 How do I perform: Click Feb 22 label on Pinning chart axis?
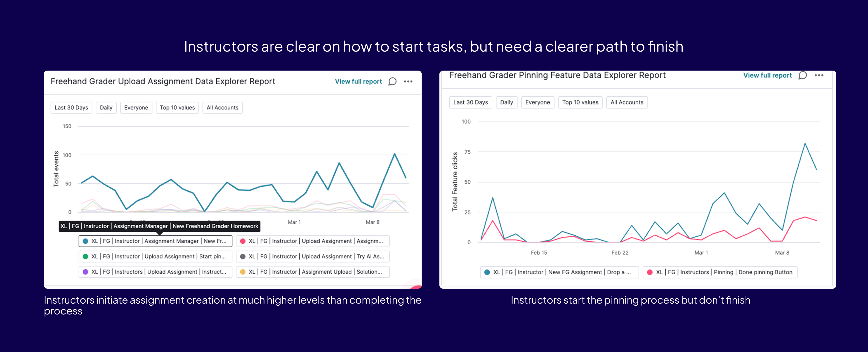click(620, 252)
